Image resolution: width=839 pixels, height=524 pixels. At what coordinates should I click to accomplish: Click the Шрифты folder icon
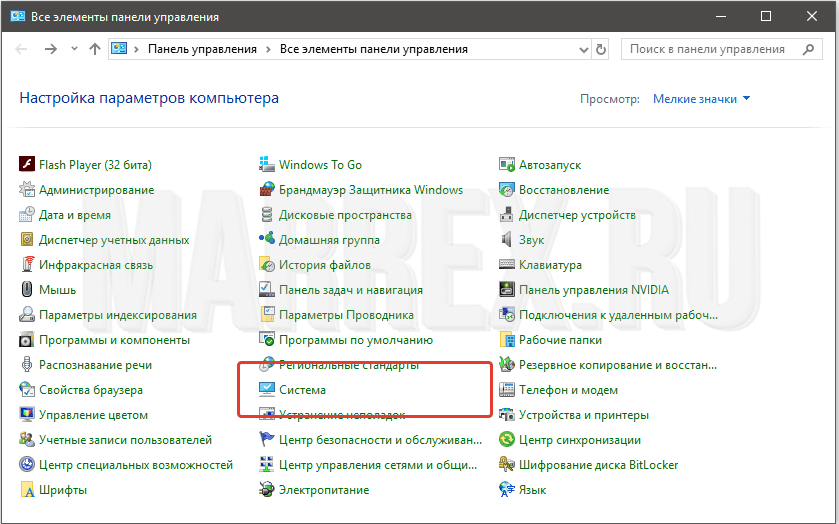tap(27, 489)
